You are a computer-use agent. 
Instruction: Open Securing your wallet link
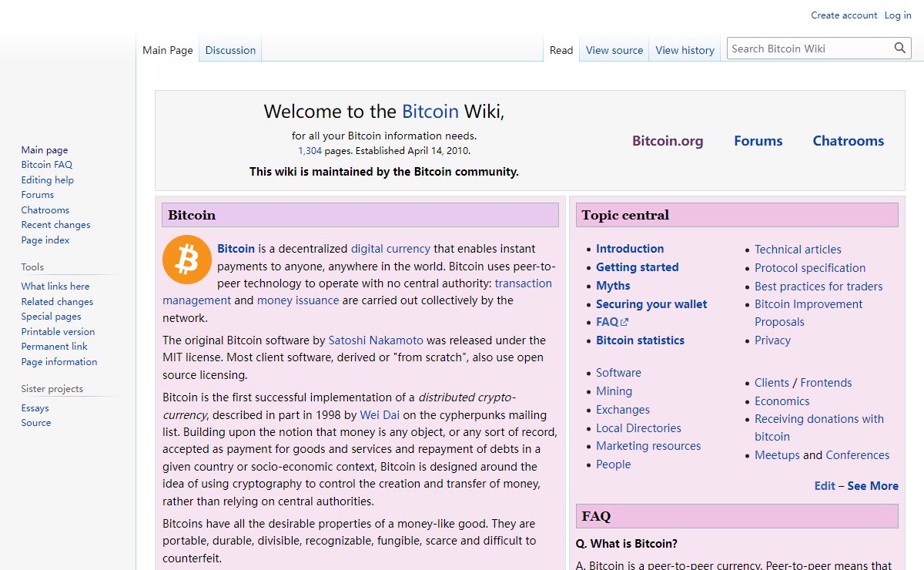651,304
